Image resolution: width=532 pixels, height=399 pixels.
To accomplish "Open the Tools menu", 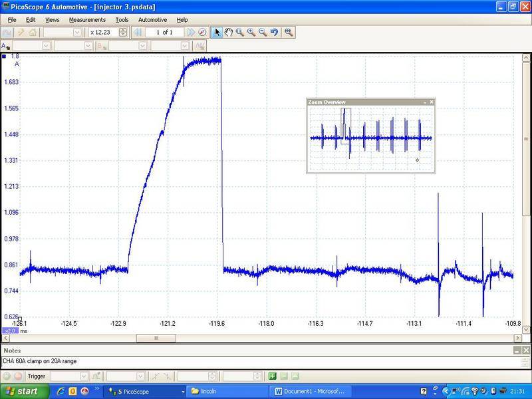I will tap(122, 20).
